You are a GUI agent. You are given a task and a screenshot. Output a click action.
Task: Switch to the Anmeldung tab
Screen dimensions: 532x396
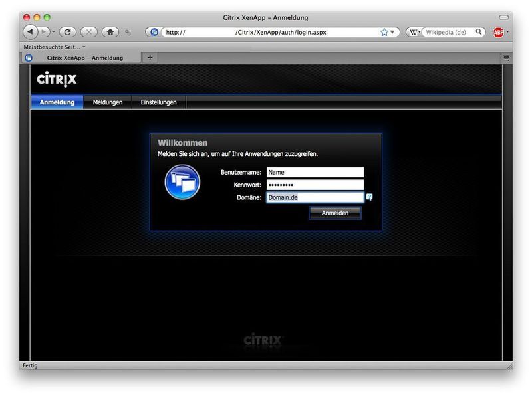click(57, 102)
